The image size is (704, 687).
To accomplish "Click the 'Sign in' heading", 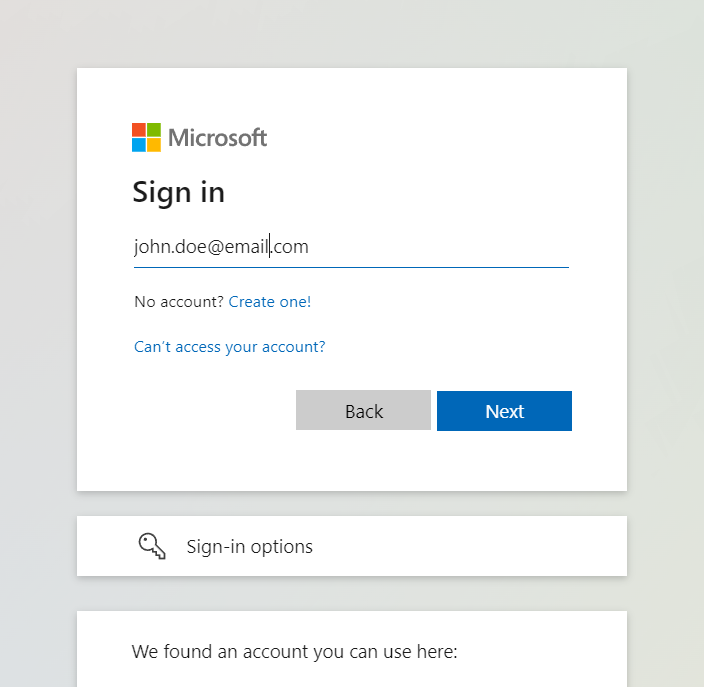I will (x=179, y=192).
